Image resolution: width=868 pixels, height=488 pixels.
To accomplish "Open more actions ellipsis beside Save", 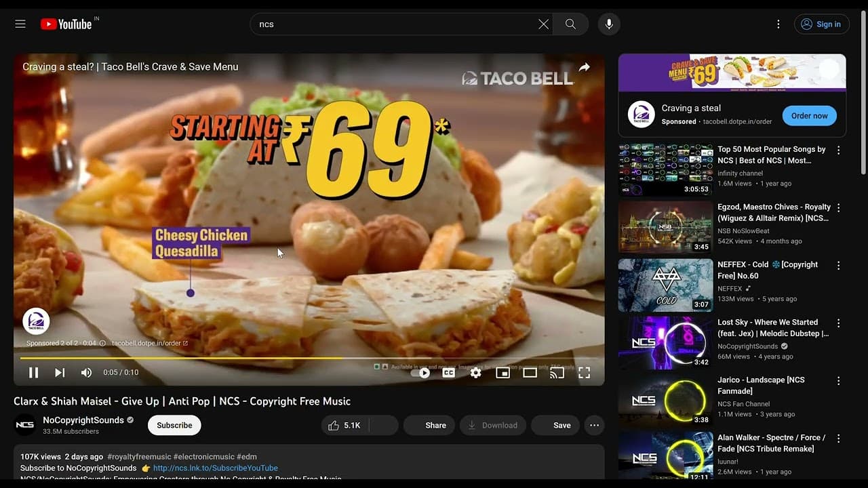I will point(594,425).
